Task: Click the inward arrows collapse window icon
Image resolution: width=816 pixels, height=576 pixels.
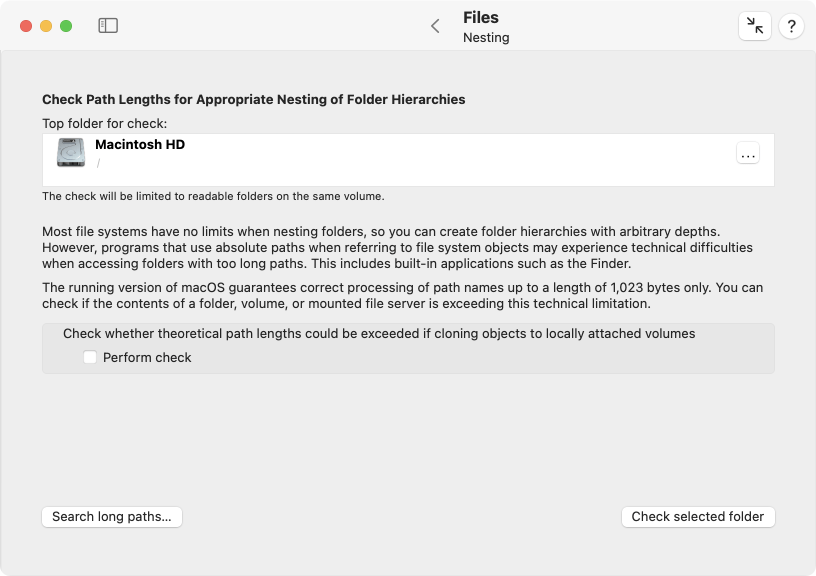Action: coord(755,25)
